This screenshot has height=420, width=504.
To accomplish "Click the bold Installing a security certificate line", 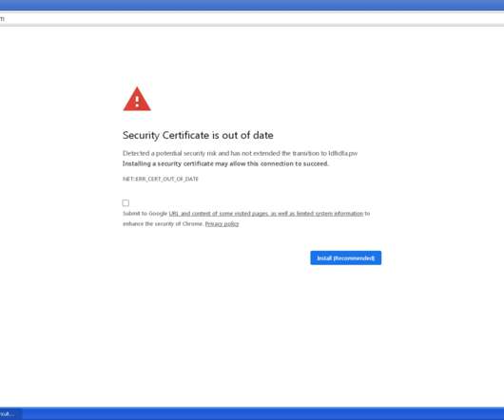I will coord(225,163).
